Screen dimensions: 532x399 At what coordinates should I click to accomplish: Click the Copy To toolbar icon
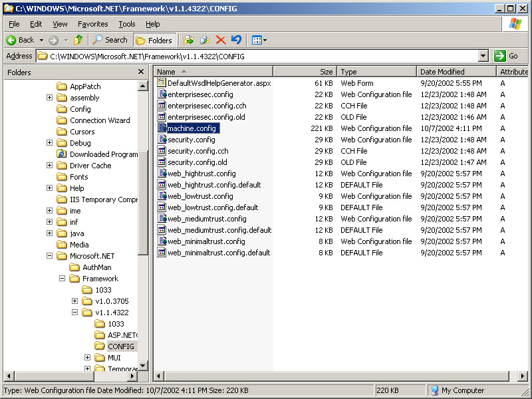click(x=205, y=40)
